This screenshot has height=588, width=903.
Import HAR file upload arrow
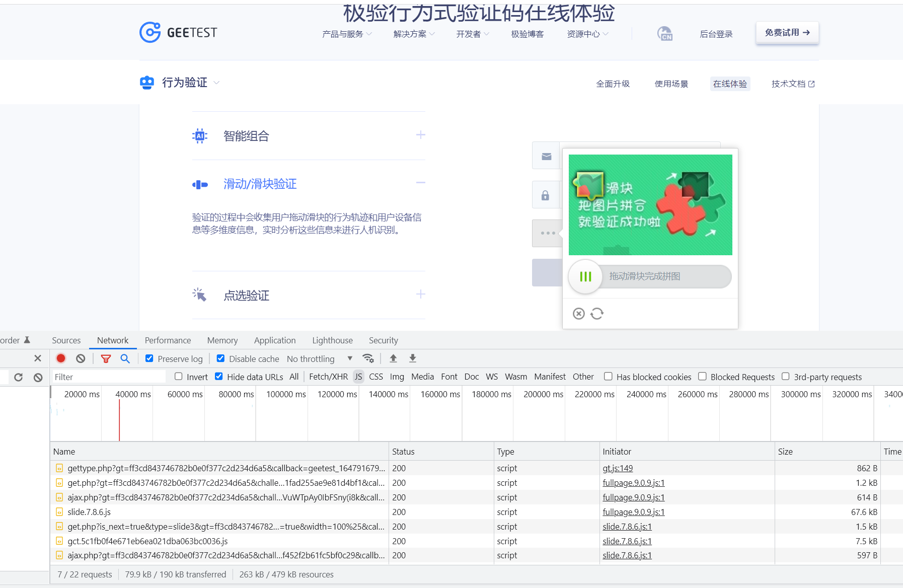393,358
